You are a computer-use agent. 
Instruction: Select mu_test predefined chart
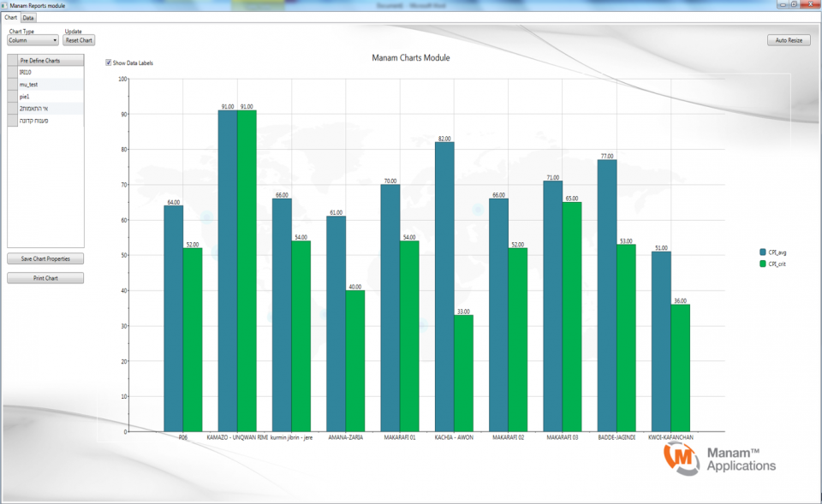click(51, 85)
